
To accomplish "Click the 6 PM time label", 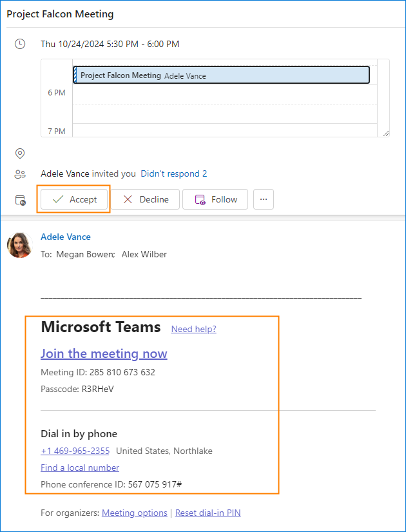I will pos(57,93).
